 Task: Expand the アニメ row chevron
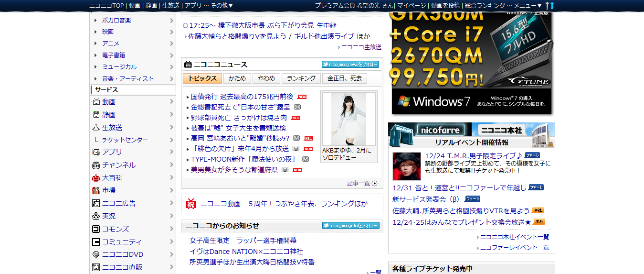(x=171, y=44)
